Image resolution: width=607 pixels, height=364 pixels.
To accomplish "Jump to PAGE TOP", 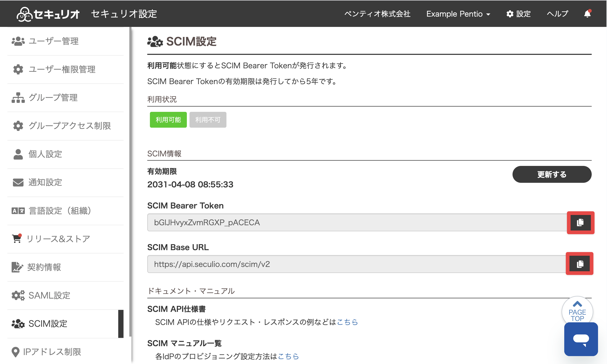I will [577, 312].
